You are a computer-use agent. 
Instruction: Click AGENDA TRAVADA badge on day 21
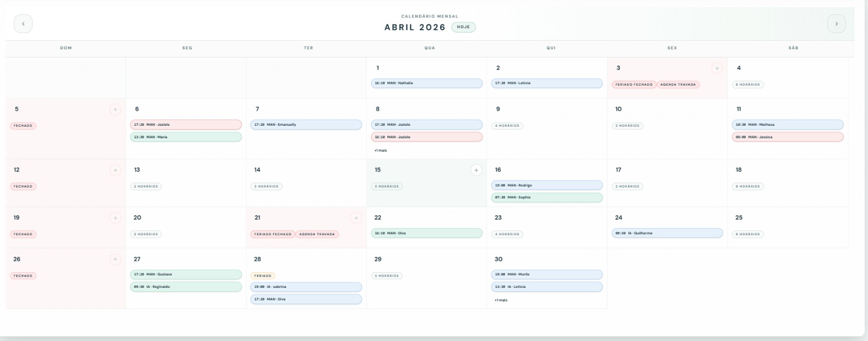coord(317,234)
